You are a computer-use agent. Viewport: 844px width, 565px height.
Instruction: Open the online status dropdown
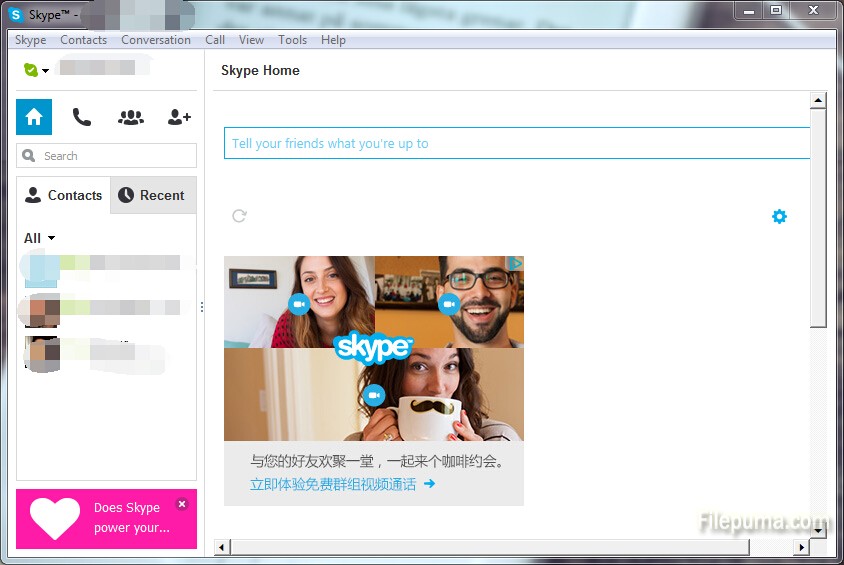[36, 70]
